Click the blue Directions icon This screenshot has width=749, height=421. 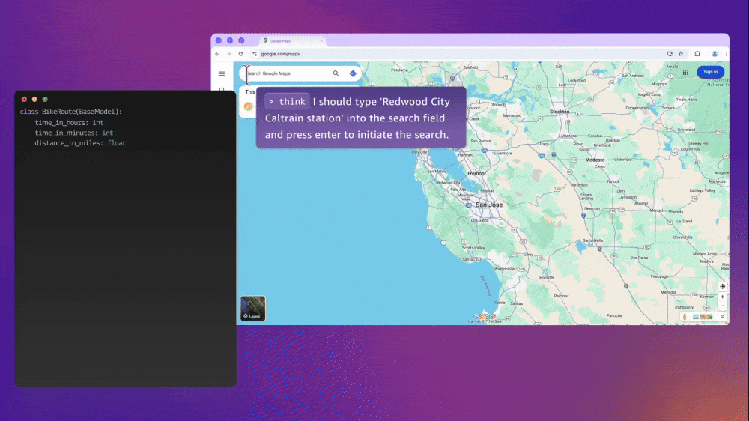pyautogui.click(x=353, y=73)
